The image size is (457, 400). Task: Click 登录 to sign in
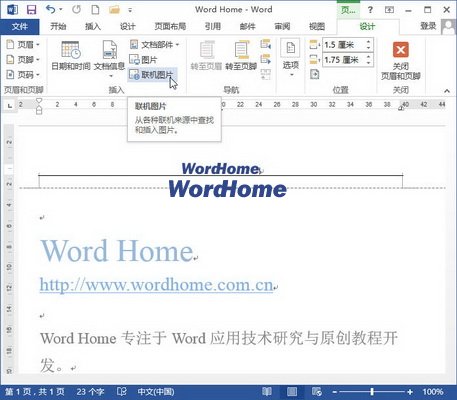coord(428,26)
